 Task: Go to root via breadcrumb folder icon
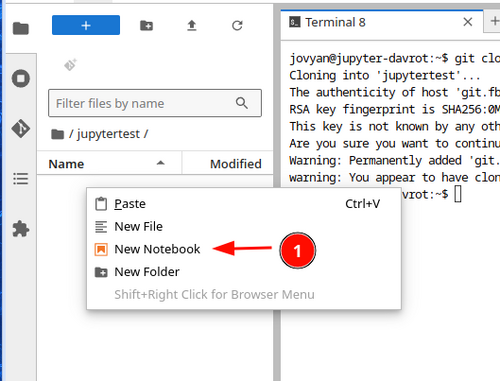tap(57, 134)
